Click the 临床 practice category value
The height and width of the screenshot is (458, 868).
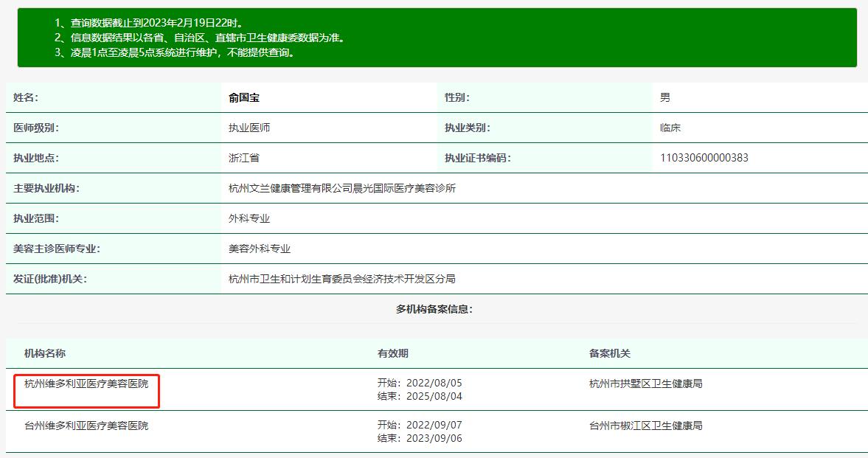(x=670, y=128)
